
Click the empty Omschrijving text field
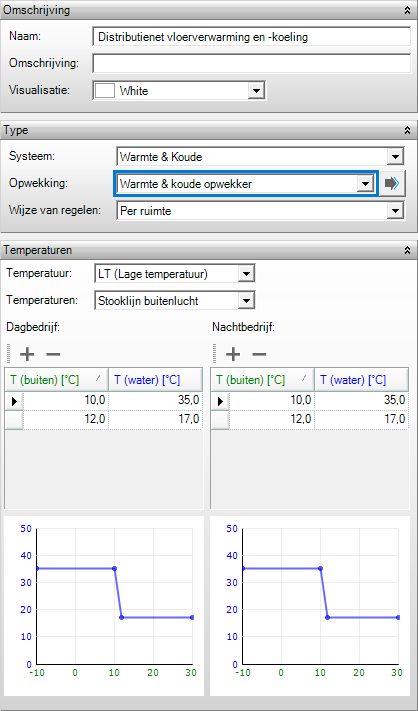[252, 63]
